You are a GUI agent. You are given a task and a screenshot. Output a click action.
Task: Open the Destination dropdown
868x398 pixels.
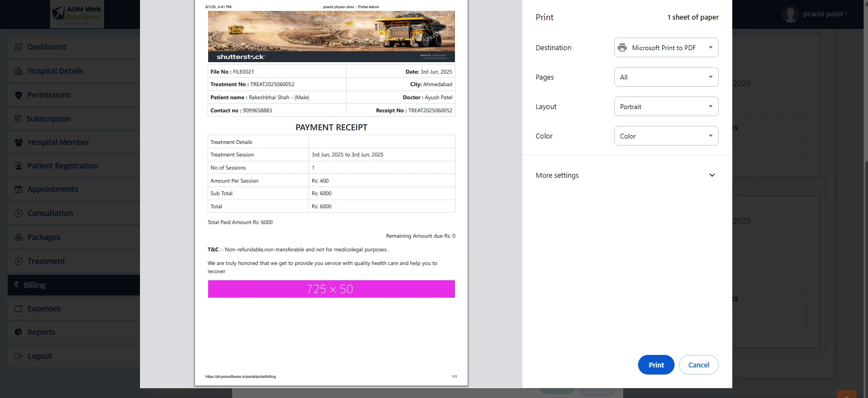pos(666,47)
